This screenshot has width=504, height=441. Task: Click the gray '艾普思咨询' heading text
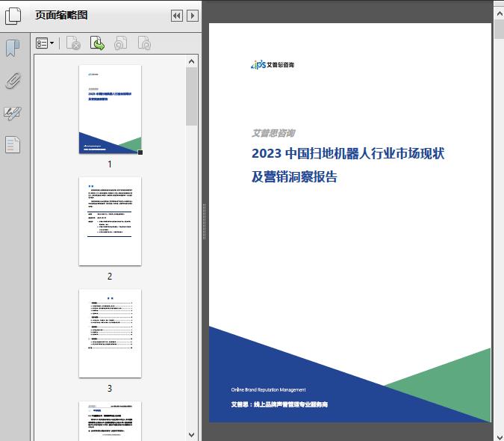pyautogui.click(x=273, y=133)
